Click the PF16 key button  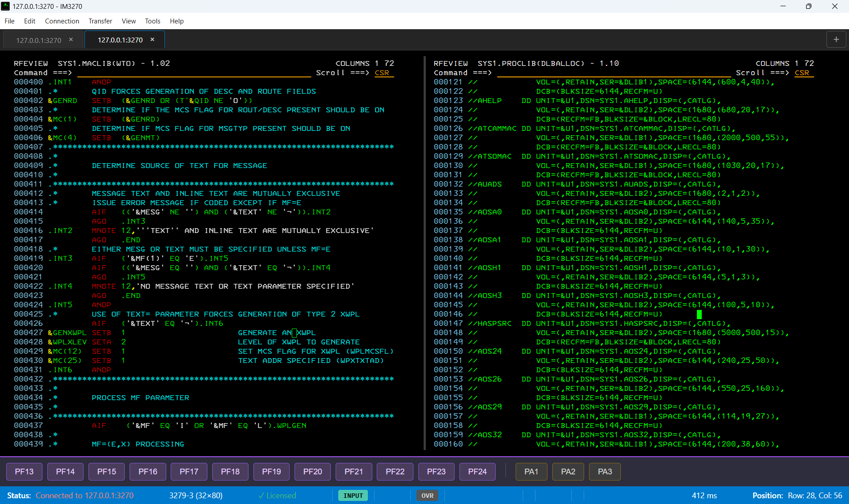tap(148, 472)
